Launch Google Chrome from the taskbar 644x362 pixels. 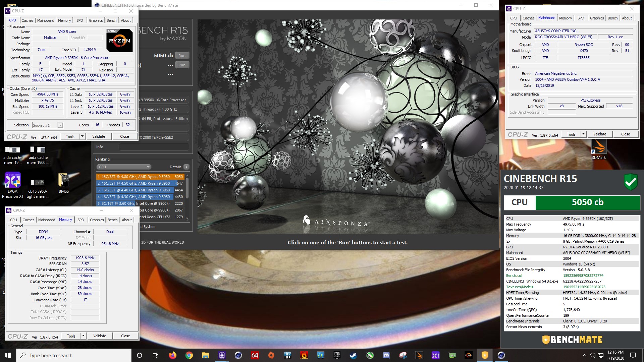pyautogui.click(x=189, y=355)
